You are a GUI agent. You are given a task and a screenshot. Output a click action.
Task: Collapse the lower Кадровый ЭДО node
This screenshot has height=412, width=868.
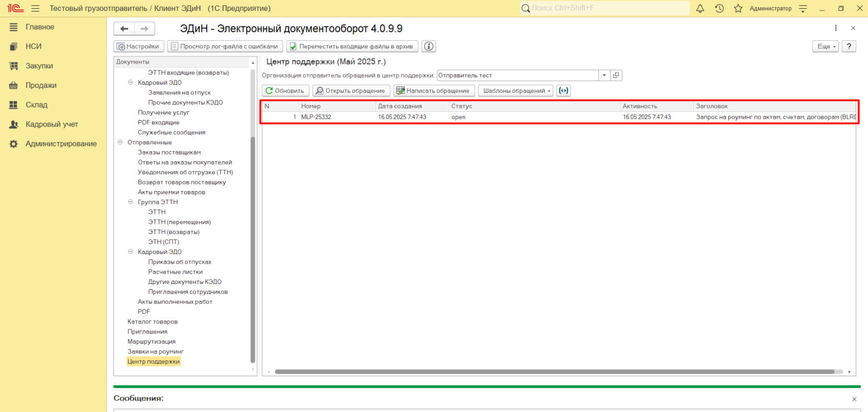click(130, 252)
